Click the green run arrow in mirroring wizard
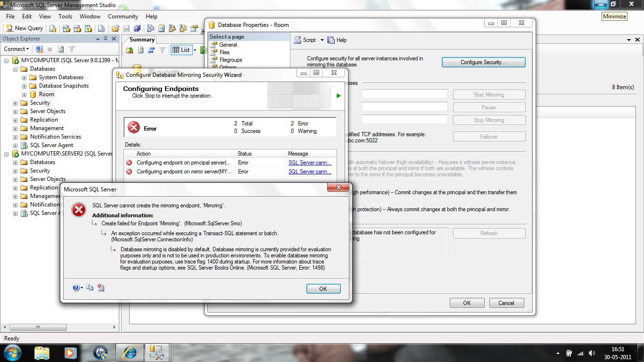Screen dimensions: 644x362 pos(338,95)
